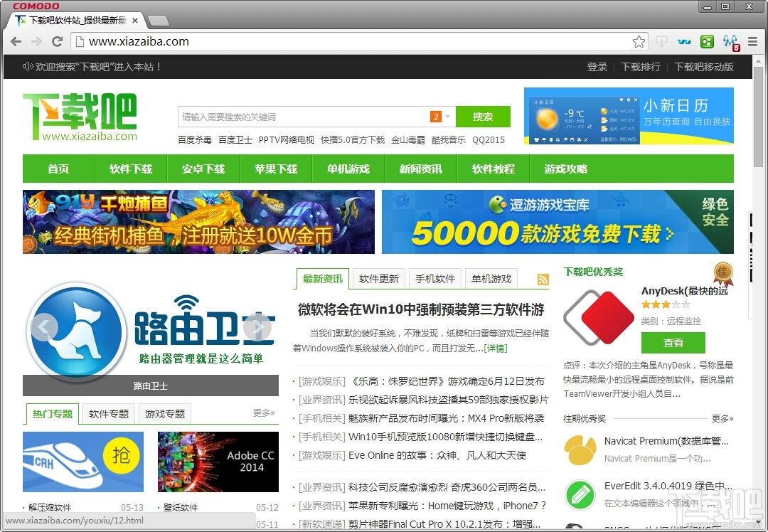Click 更多» next to 往期优秀奖
The width and height of the screenshot is (768, 532).
[722, 418]
